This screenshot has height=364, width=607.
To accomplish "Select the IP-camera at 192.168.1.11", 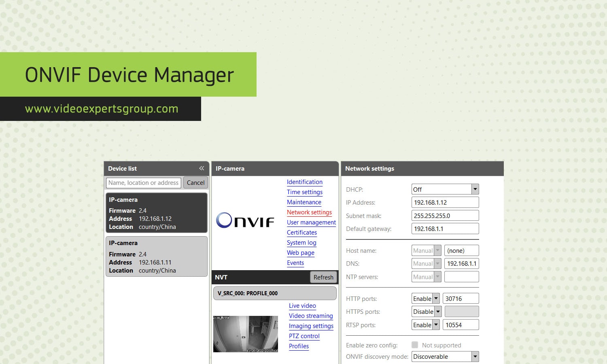I will point(157,256).
